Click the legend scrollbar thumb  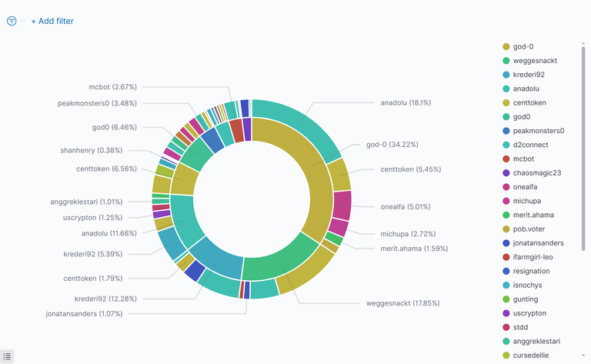(583, 147)
